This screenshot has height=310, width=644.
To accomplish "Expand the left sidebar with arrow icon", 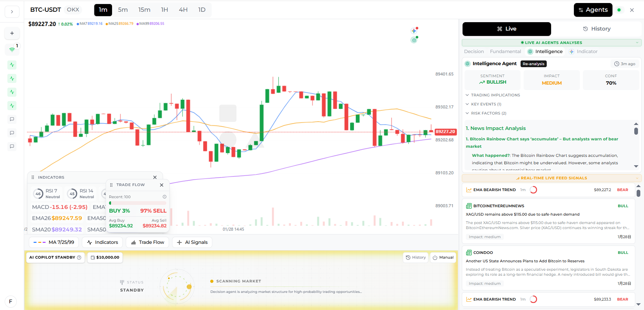I will coord(12,12).
